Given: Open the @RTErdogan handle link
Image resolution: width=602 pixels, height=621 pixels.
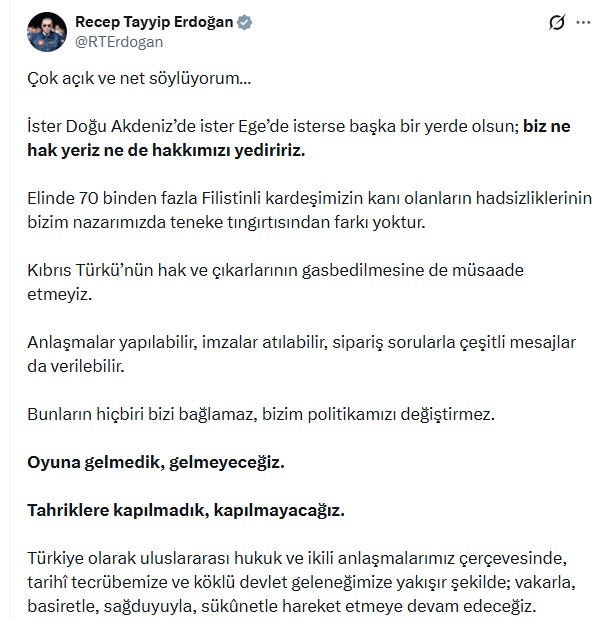Looking at the screenshot, I should pos(119,42).
